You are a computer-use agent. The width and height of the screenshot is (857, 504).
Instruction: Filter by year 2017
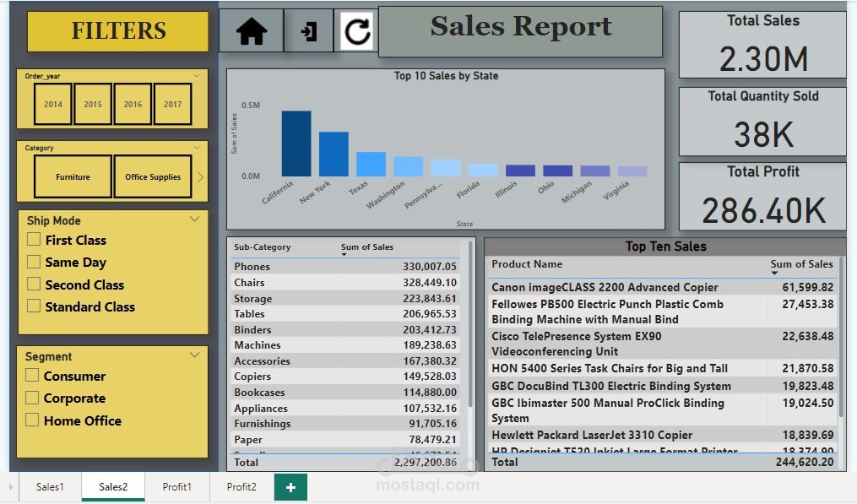pos(173,104)
